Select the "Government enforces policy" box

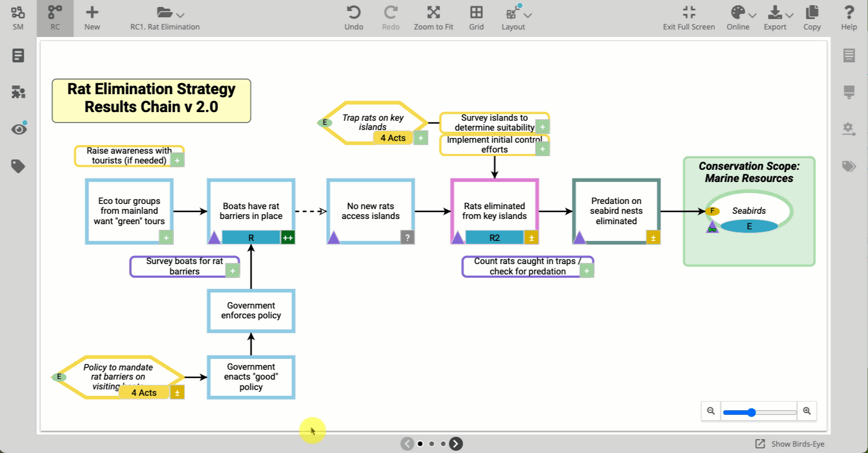[251, 310]
